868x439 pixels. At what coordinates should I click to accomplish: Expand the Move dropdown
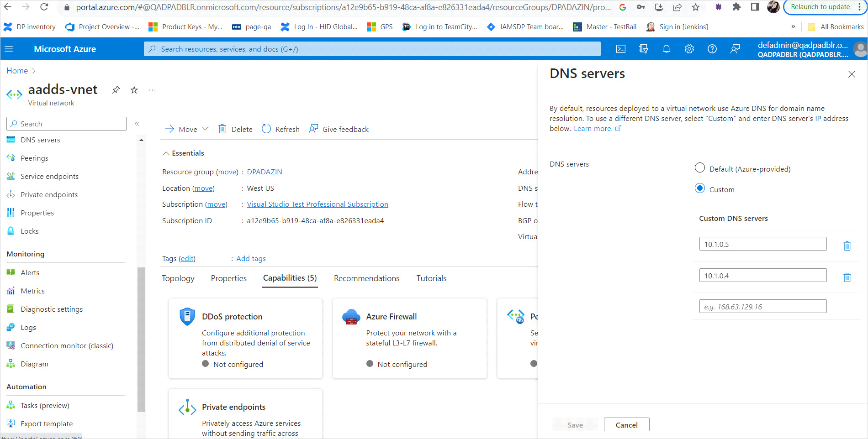pyautogui.click(x=205, y=129)
